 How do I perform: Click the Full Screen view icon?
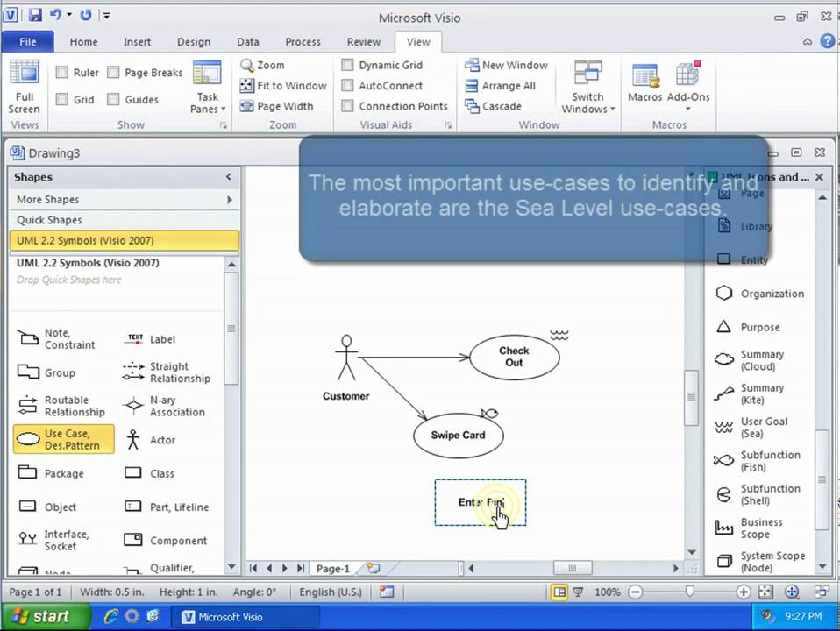tap(25, 87)
